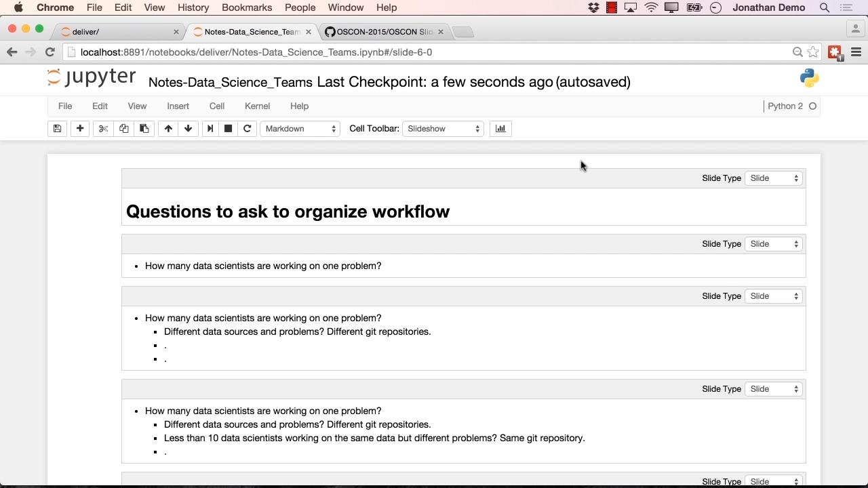Open the zoom magnifier icon in the address bar
Viewport: 868px width, 488px height.
click(x=797, y=52)
